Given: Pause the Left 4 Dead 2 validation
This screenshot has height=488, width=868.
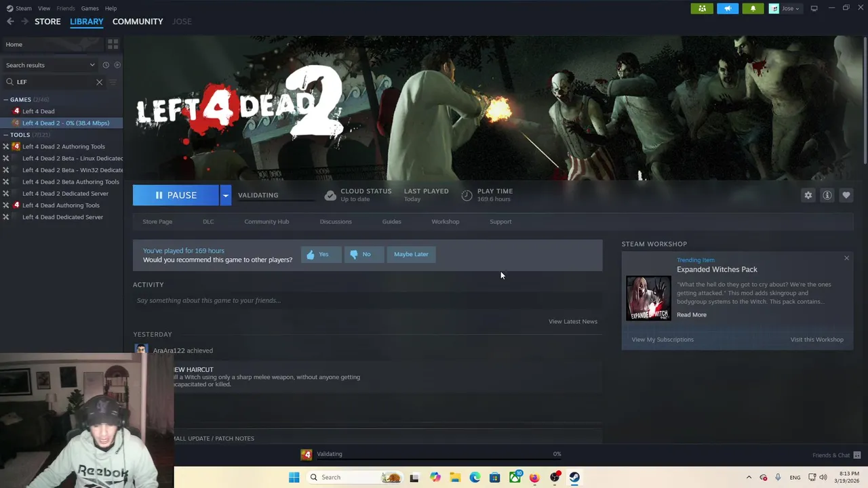Looking at the screenshot, I should coord(176,195).
